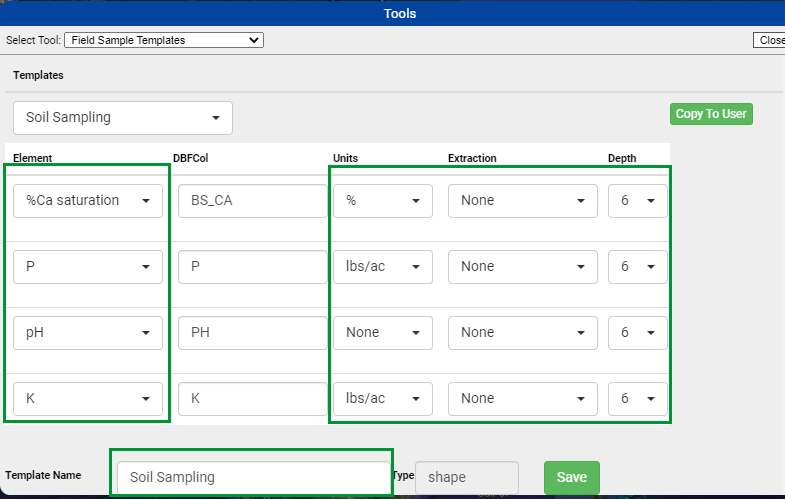Click the BS_CA DBFCol field
The image size is (785, 500).
(252, 201)
